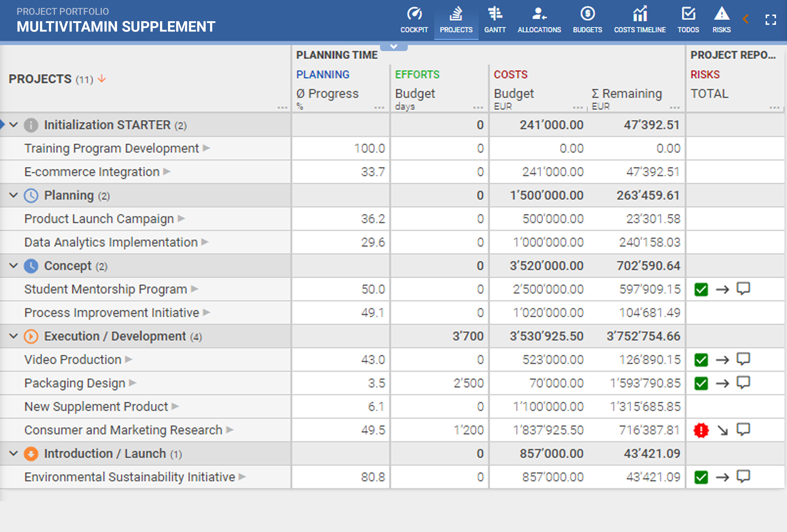Click the sort arrow next to PROJECTS
787x532 pixels.
102,79
